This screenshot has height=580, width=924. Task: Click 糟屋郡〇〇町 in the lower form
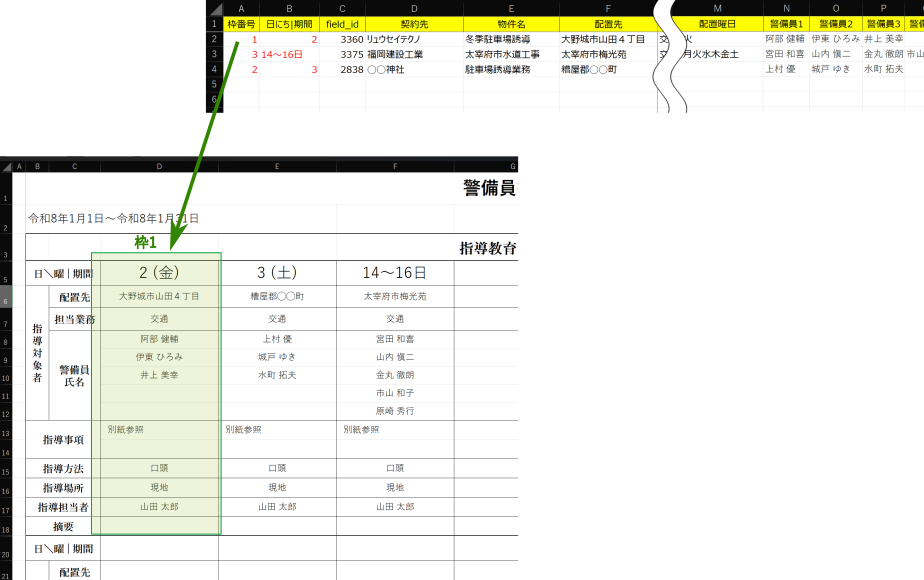[277, 297]
